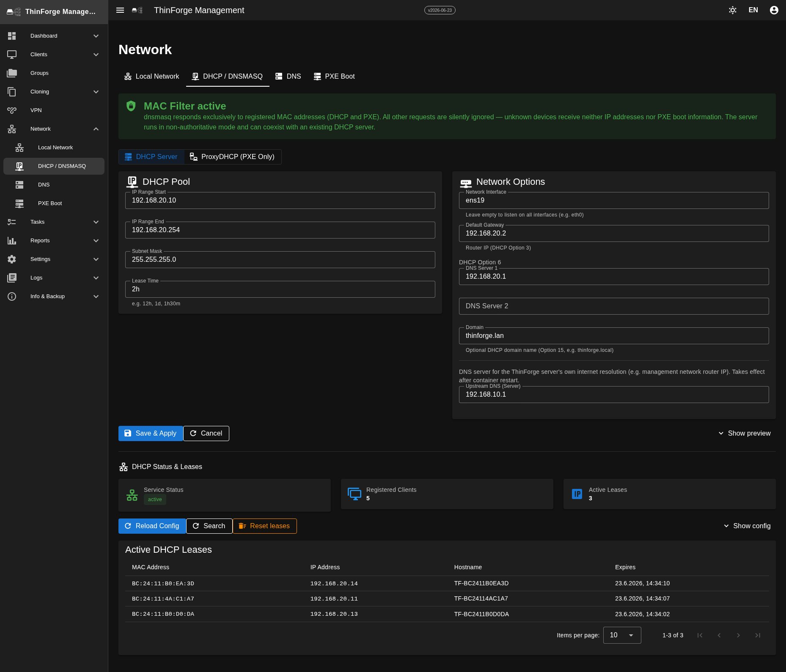Click the VPN icon in sidebar
Viewport: 786px width, 672px height.
[x=12, y=110]
